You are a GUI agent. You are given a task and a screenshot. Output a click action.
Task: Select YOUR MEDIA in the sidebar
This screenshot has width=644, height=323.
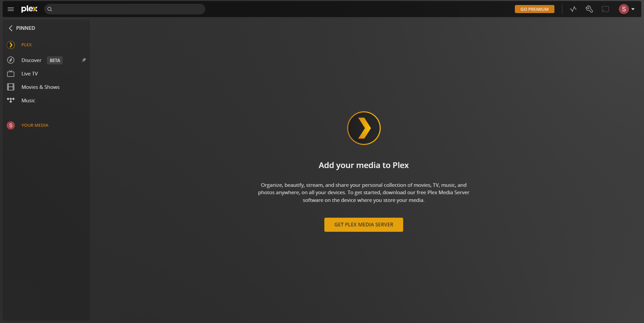[x=35, y=125]
